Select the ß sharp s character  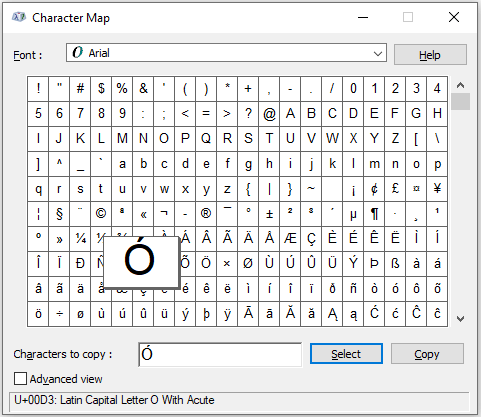point(395,264)
